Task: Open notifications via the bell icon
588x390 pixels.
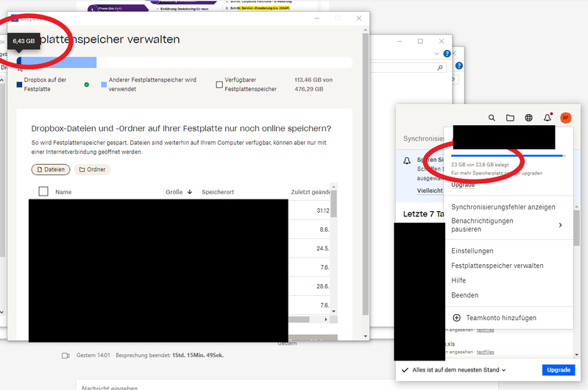Action: tap(548, 118)
